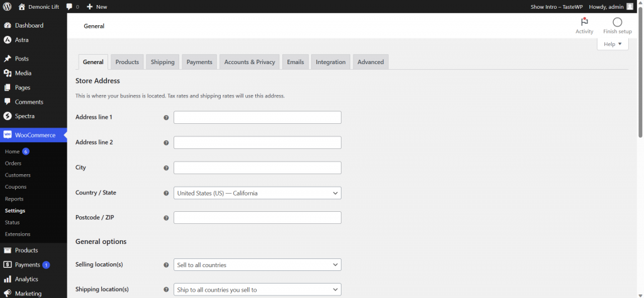This screenshot has height=298, width=644.
Task: Click the Dashboard gauge icon in sidebar
Action: [x=8, y=25]
